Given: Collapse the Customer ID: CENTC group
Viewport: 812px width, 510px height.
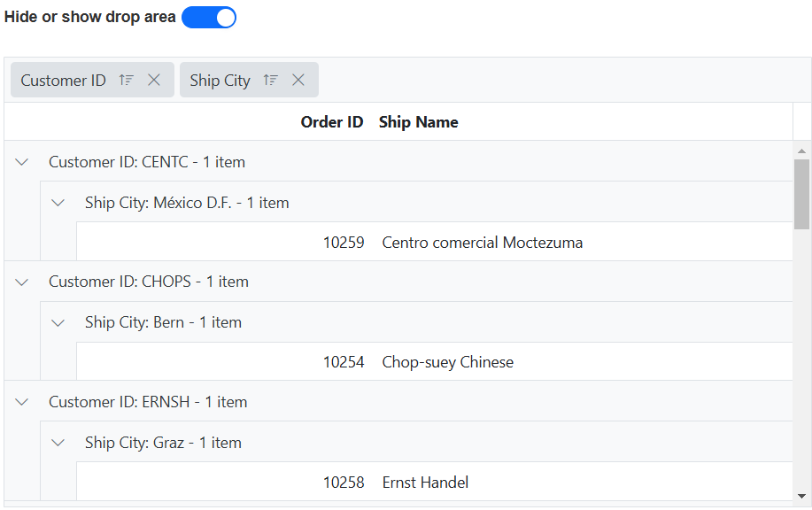Looking at the screenshot, I should [23, 162].
